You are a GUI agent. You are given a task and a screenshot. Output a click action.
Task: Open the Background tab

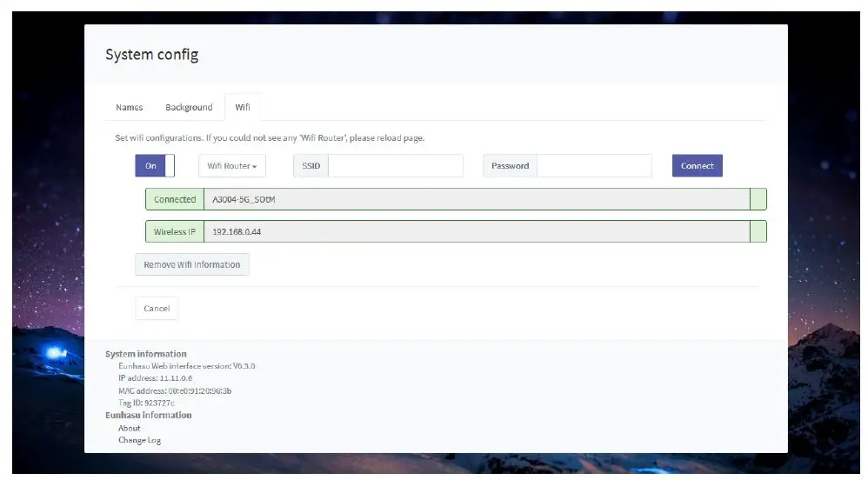pos(189,107)
